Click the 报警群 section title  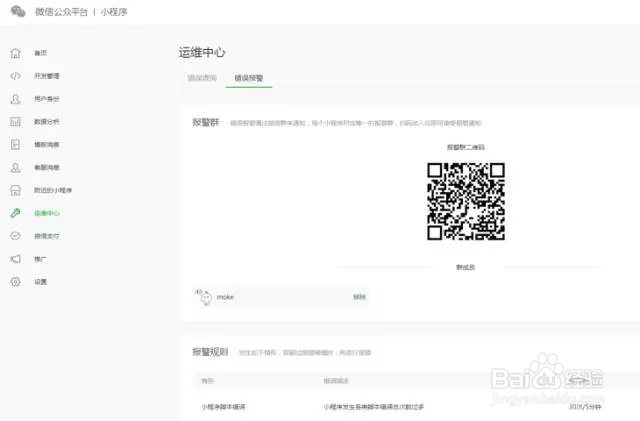[x=206, y=123]
